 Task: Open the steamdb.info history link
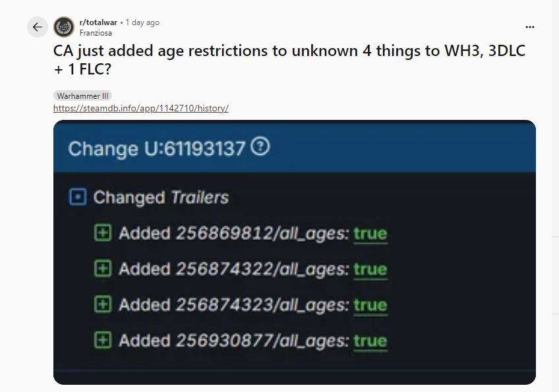[x=141, y=108]
